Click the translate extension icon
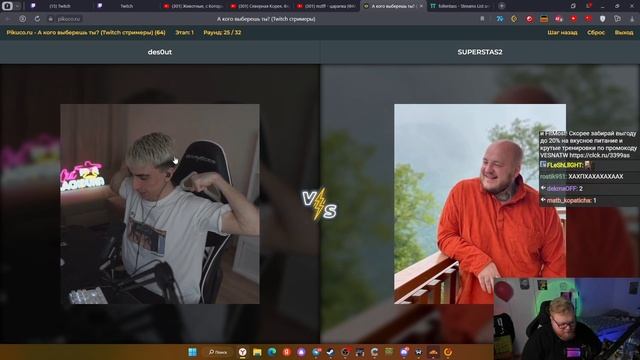Screen dimensions: 640x360 [x=500, y=19]
